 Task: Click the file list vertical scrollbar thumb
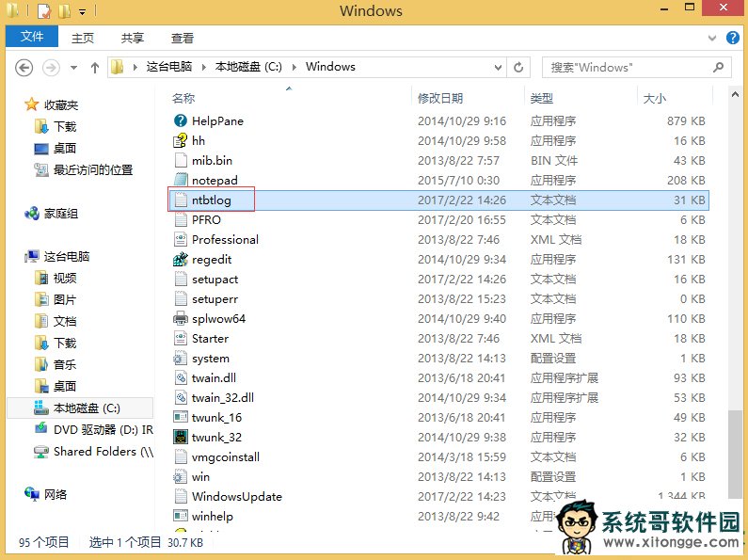point(734,455)
